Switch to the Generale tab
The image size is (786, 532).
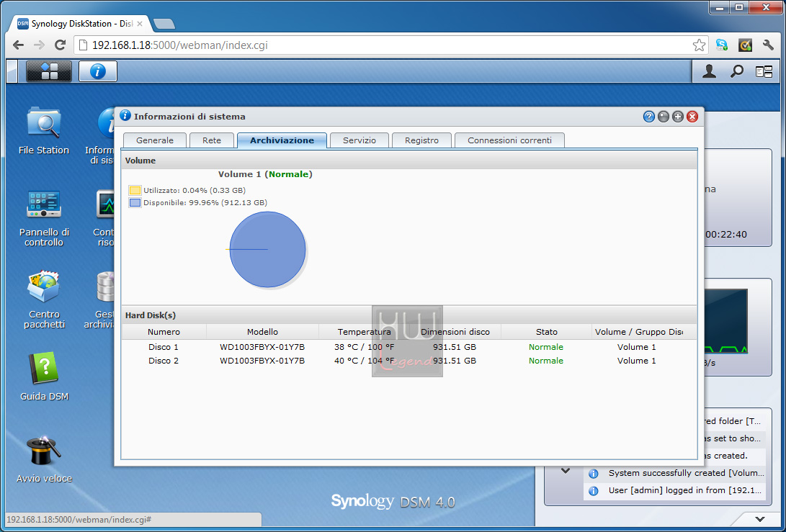click(x=155, y=140)
